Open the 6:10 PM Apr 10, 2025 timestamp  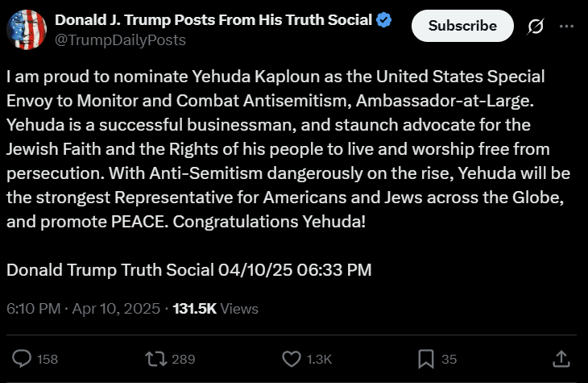pos(84,308)
